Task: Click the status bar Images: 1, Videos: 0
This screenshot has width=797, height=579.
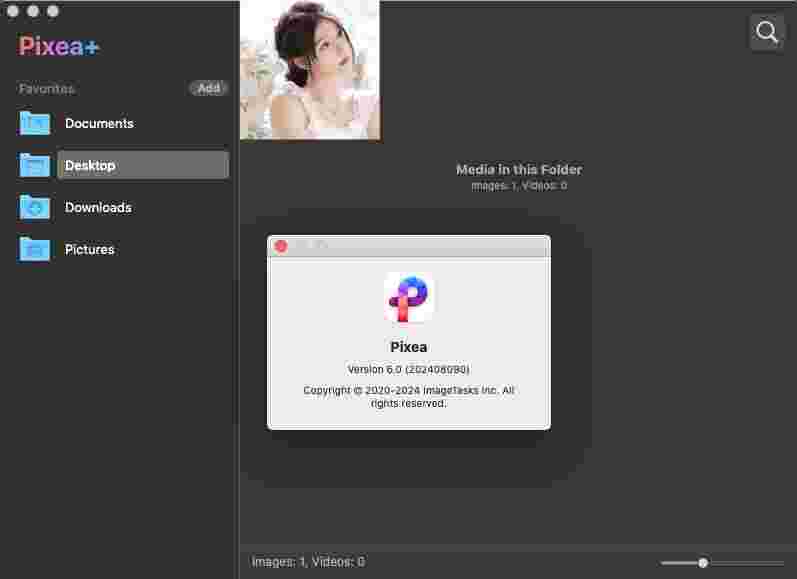Action: 308,562
